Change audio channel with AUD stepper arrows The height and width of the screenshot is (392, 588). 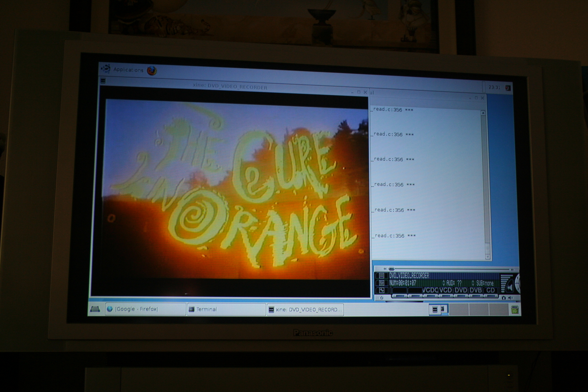443,283
